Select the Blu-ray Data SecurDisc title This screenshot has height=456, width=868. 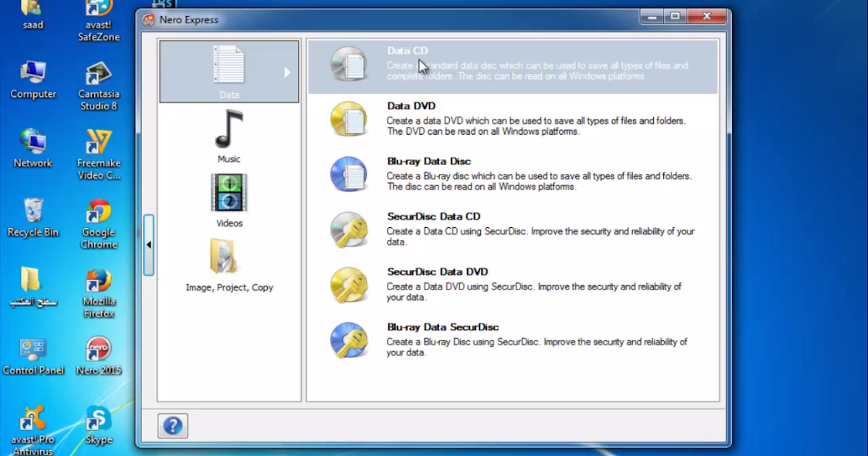[443, 326]
